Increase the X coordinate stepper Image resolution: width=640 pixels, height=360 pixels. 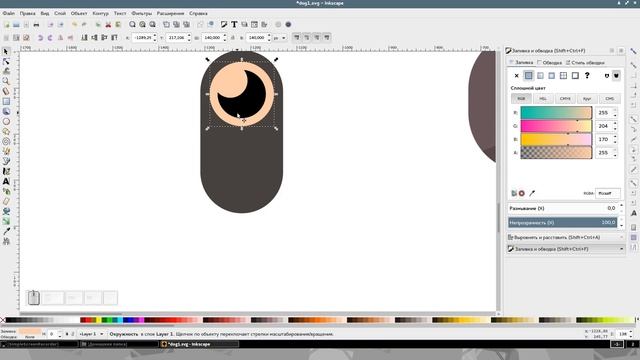click(x=155, y=36)
